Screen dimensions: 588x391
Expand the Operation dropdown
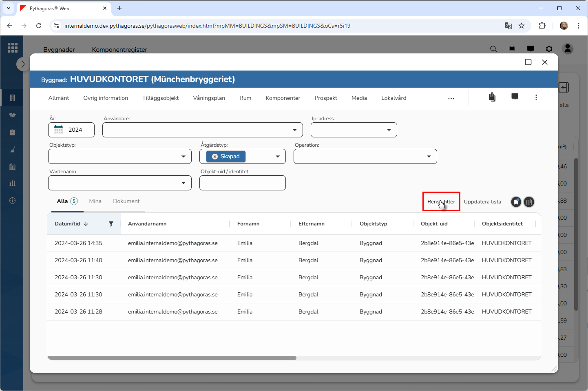[429, 157]
